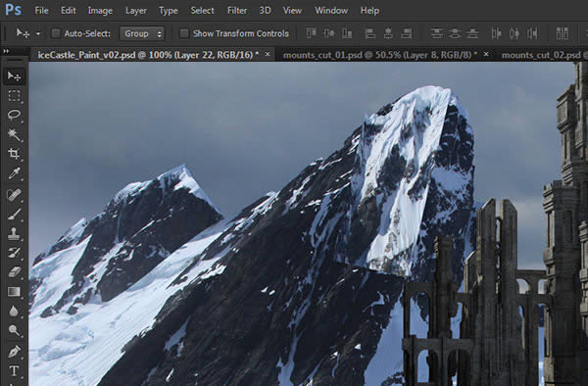Open the 3D menu
This screenshot has width=588, height=386.
point(266,11)
